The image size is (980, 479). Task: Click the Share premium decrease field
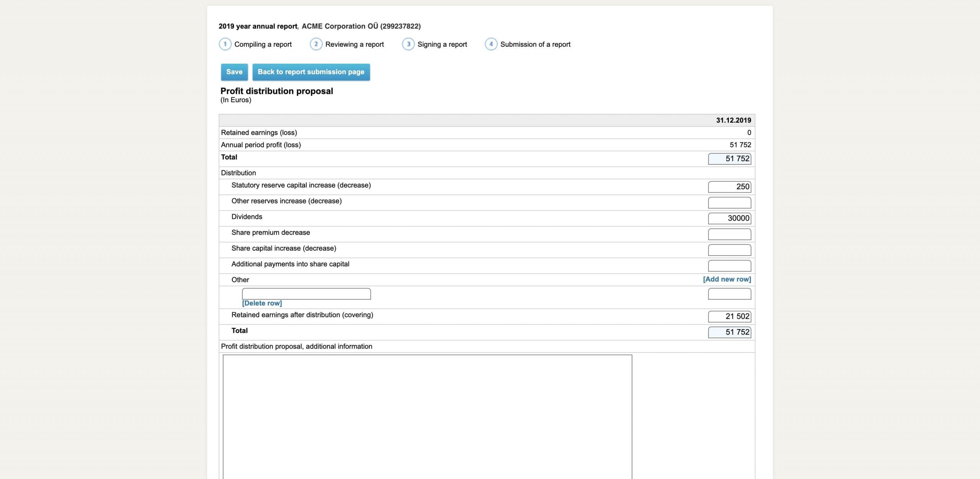(729, 234)
